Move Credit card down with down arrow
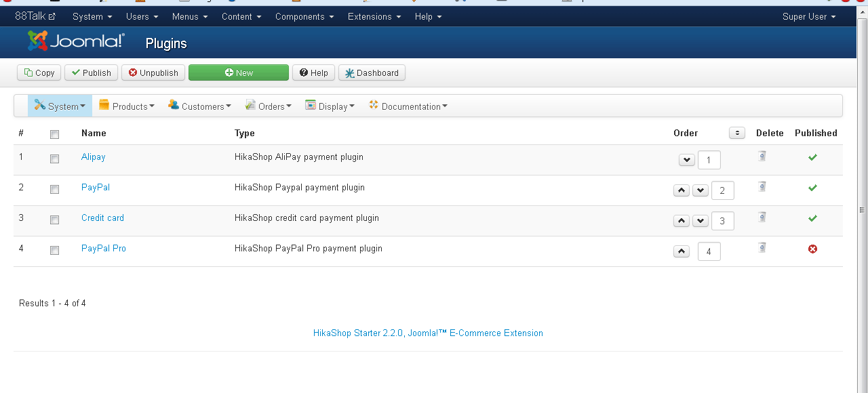This screenshot has height=393, width=868. [701, 221]
